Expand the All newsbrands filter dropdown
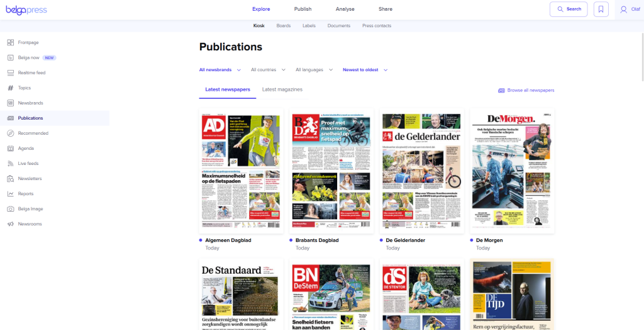Image resolution: width=644 pixels, height=330 pixels. pos(219,70)
